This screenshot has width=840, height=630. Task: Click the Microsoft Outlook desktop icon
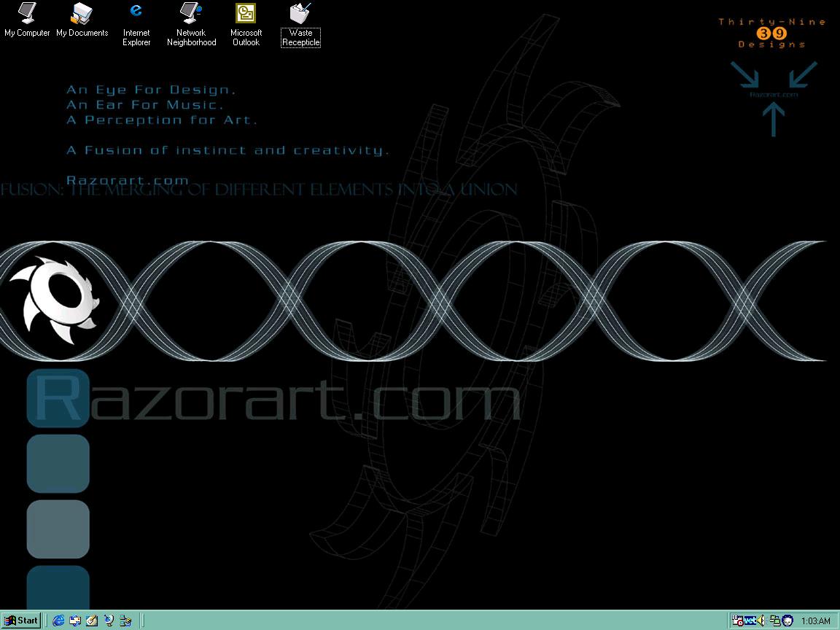246,13
